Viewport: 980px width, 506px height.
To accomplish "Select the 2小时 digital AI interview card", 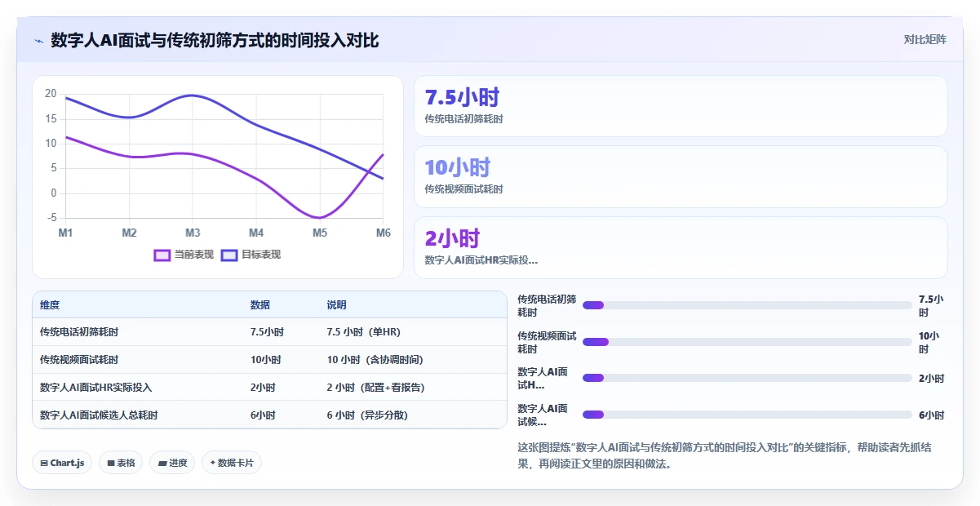I will tap(681, 247).
